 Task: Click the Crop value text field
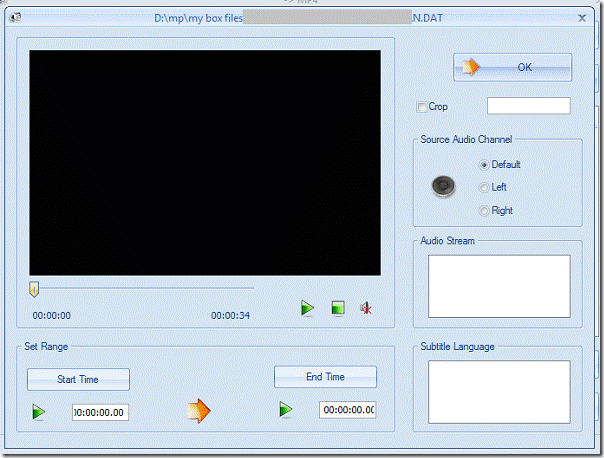tap(528, 106)
